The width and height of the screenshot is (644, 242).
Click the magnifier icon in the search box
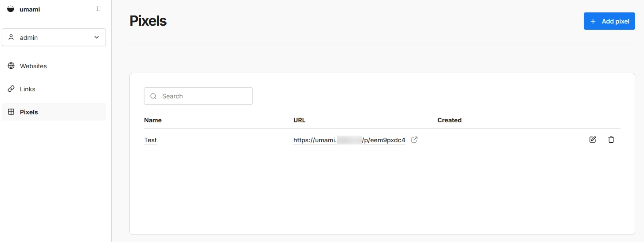[153, 96]
